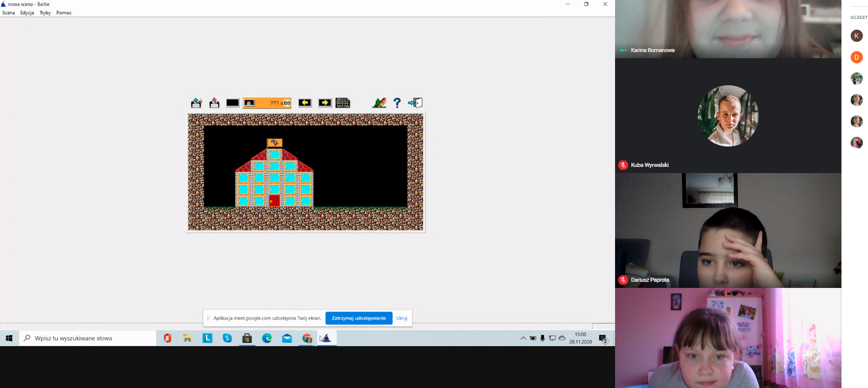Click Dariusz Paprota's video tile
This screenshot has height=388, width=868.
pyautogui.click(x=728, y=230)
